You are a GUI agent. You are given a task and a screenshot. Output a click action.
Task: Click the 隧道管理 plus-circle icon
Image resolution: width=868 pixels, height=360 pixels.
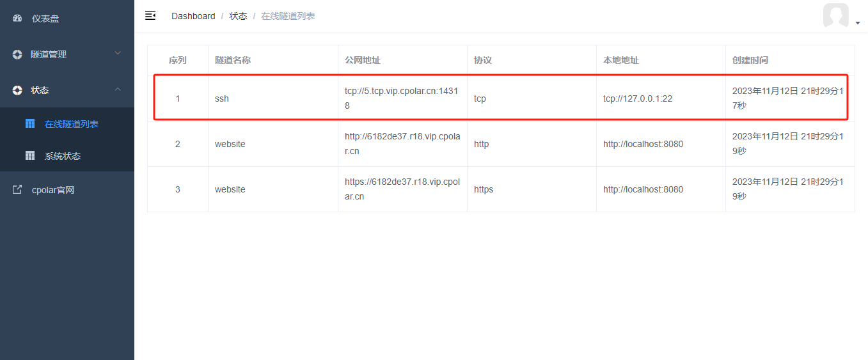coord(17,54)
